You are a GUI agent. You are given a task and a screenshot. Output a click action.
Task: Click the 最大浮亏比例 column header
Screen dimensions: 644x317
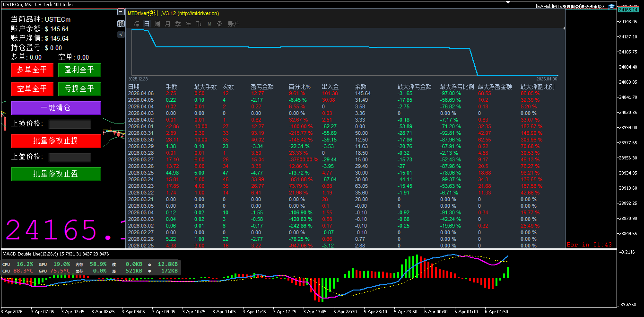pyautogui.click(x=457, y=87)
